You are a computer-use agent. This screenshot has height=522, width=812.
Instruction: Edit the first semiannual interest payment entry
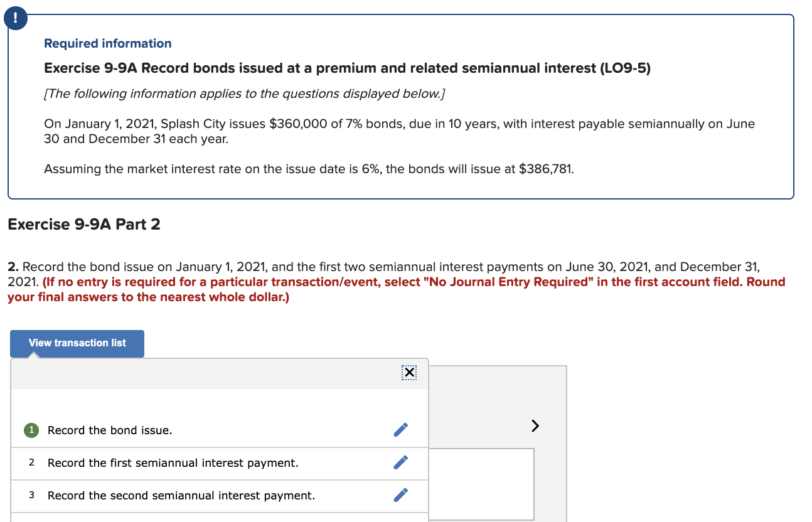400,462
